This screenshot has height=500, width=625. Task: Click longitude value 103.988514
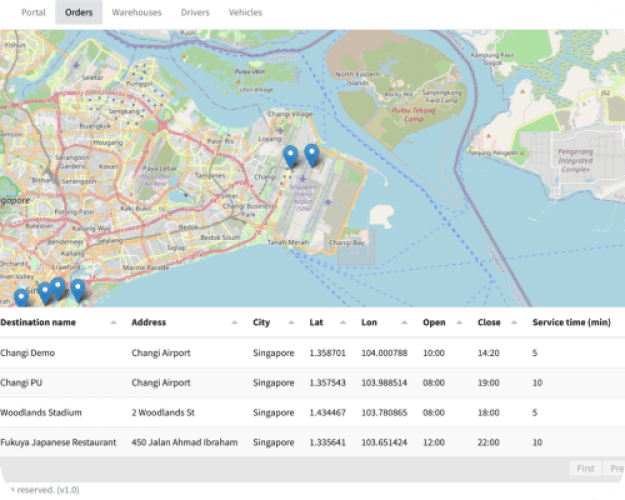coord(384,383)
